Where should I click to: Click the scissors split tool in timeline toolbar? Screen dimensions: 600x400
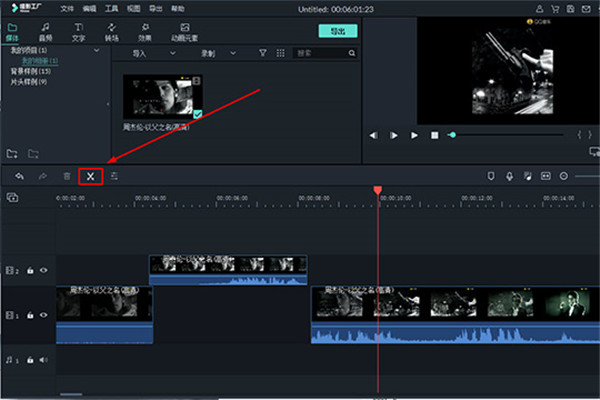tap(90, 176)
